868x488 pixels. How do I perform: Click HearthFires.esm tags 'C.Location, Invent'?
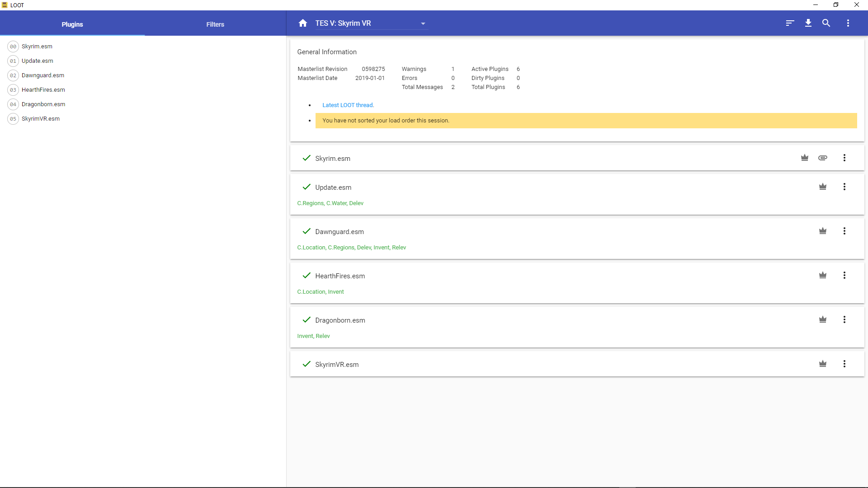point(321,292)
